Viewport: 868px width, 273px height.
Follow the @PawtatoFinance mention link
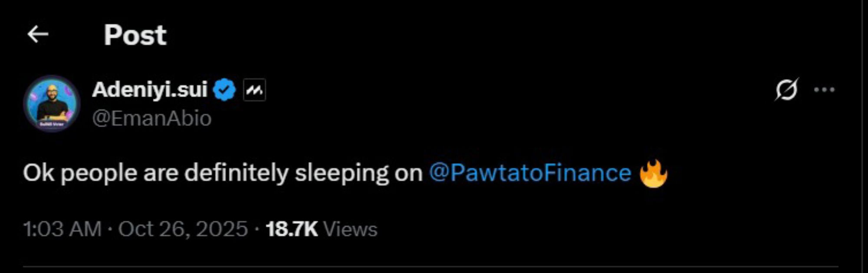530,173
